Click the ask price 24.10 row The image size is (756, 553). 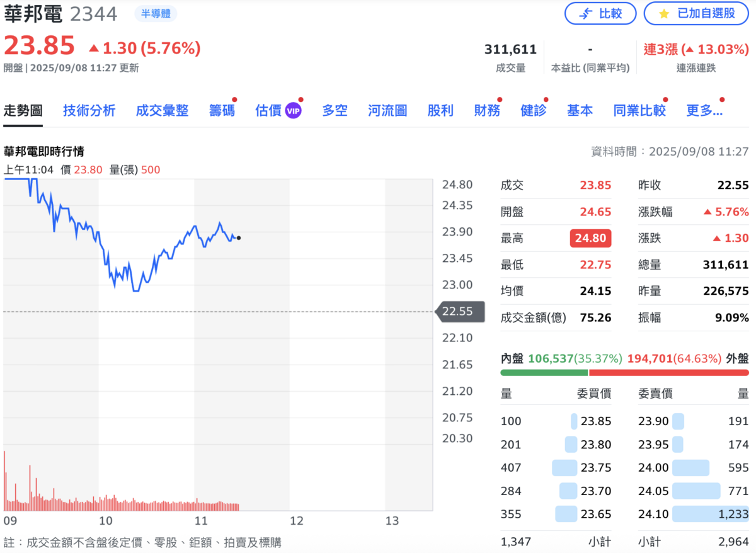(x=694, y=514)
